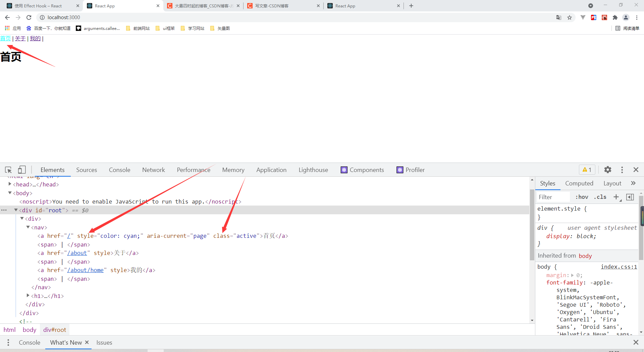Collapse the body element node
Image resolution: width=644 pixels, height=352 pixels.
10,193
